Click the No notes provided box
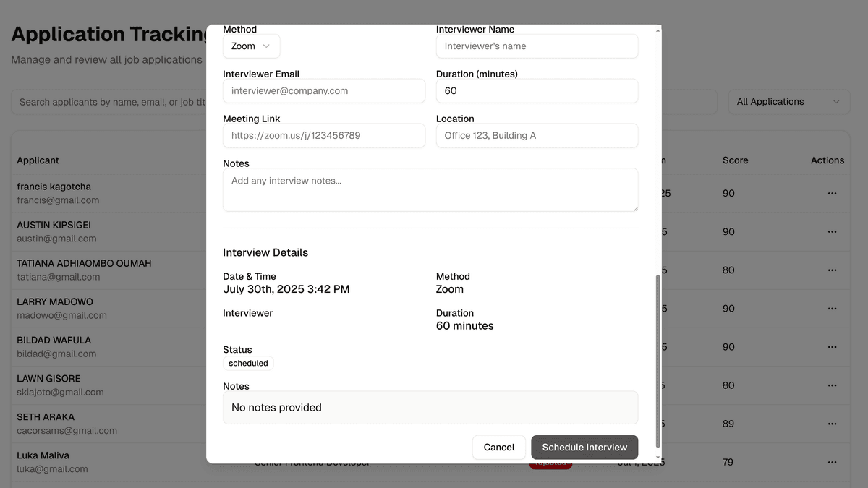The image size is (868, 488). pyautogui.click(x=430, y=408)
